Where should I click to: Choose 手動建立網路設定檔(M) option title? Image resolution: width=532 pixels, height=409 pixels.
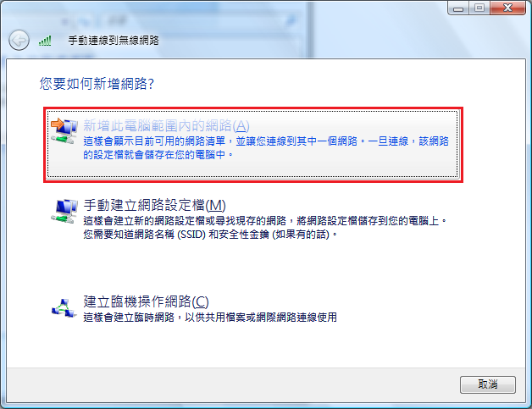tap(154, 205)
